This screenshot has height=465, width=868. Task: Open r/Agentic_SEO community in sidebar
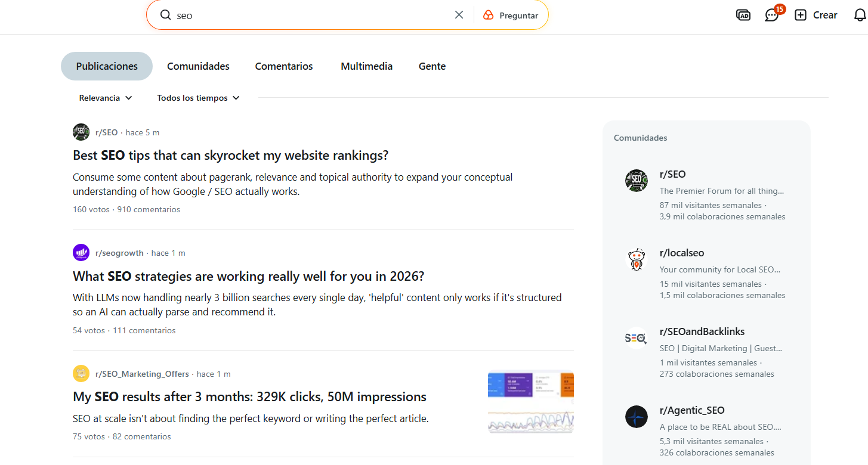(692, 410)
